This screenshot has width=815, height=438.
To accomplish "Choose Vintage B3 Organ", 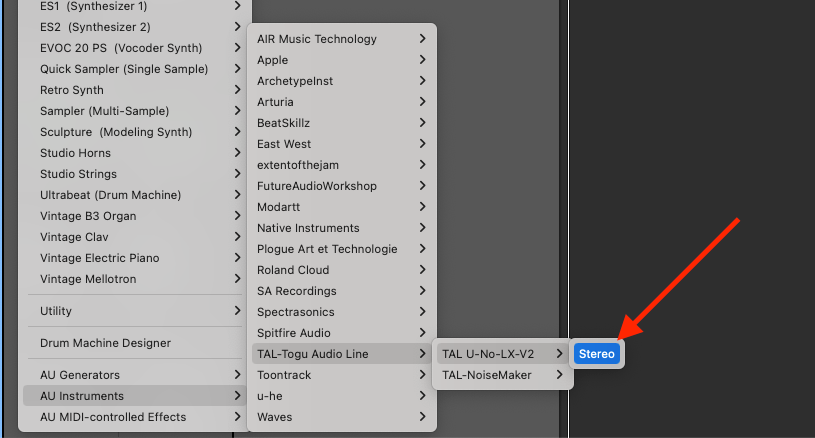I will (x=135, y=216).
